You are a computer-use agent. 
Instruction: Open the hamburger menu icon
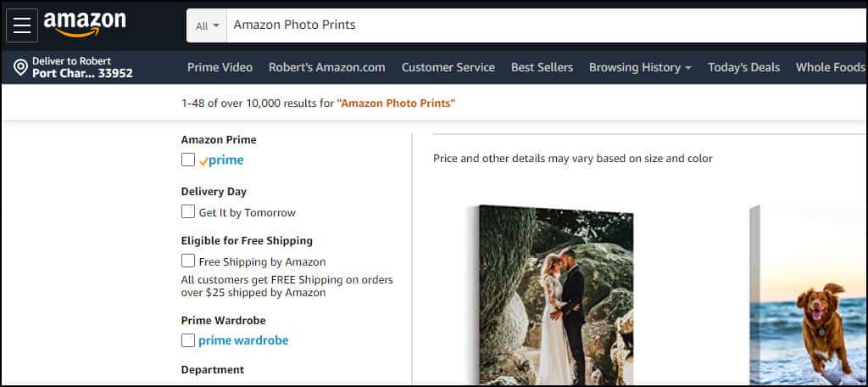coord(22,25)
